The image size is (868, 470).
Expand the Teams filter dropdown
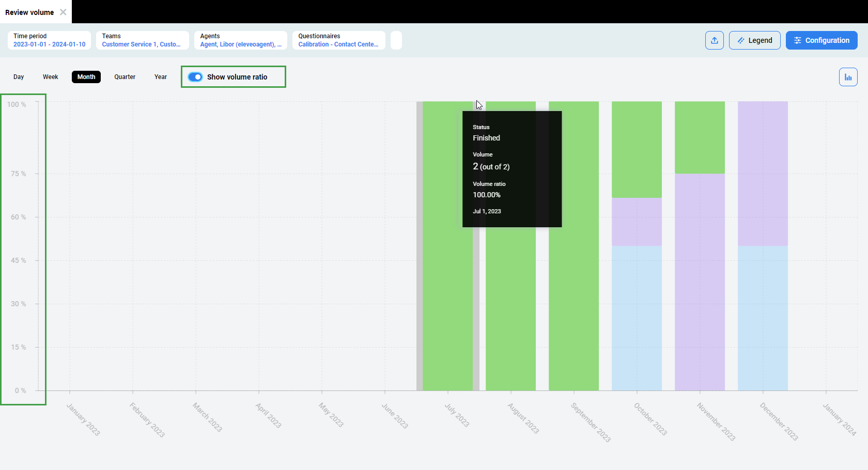point(142,40)
